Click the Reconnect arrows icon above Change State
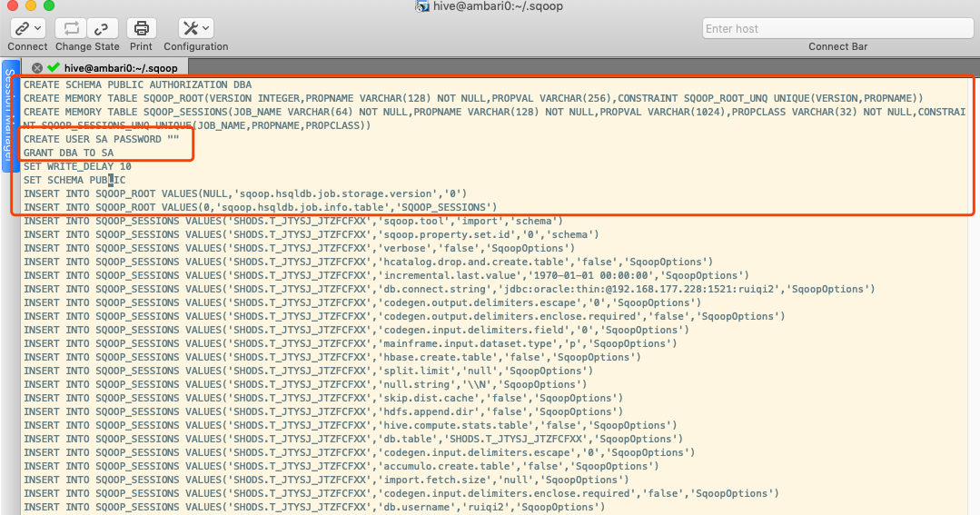The width and height of the screenshot is (980, 515). click(71, 28)
